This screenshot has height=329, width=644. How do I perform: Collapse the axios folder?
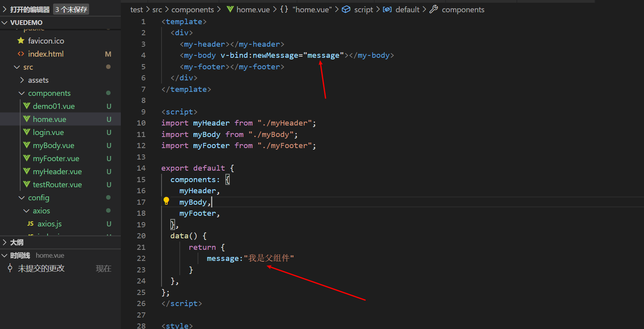click(27, 211)
